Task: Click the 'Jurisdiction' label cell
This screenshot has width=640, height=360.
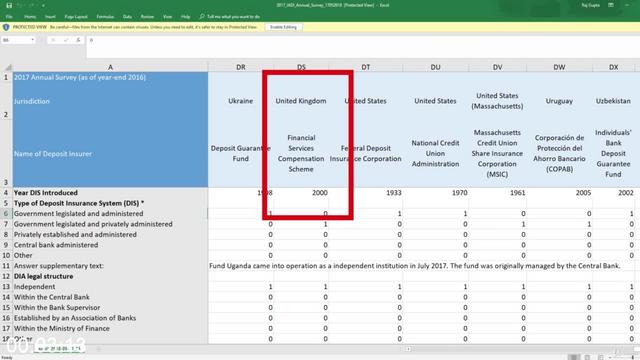Action: click(110, 101)
